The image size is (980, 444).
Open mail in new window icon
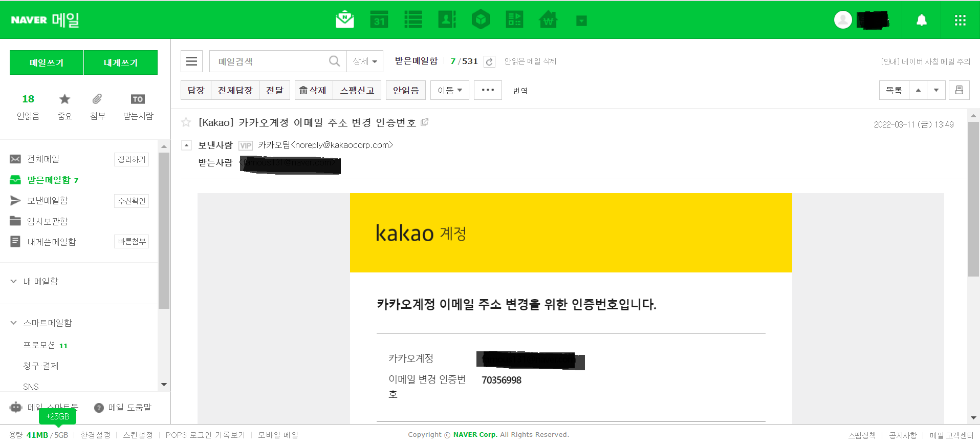click(424, 122)
